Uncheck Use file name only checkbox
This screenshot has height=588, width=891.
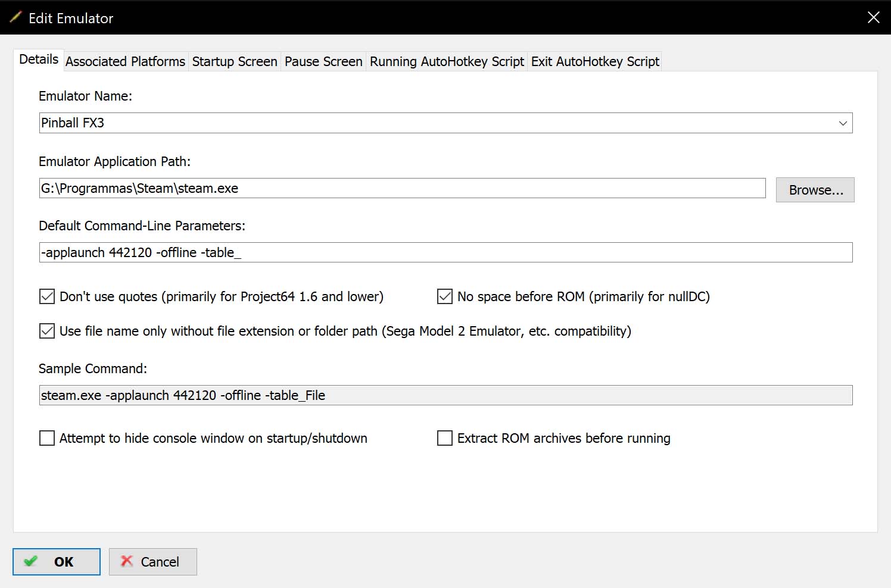(x=47, y=331)
